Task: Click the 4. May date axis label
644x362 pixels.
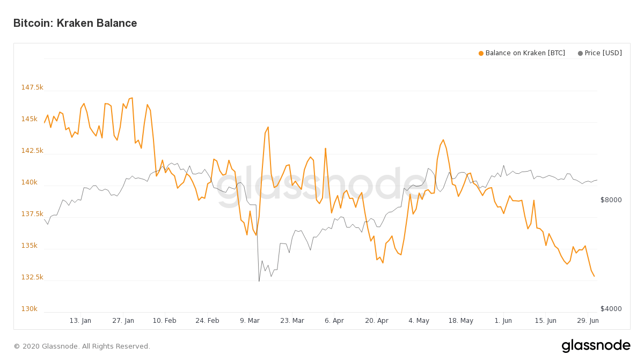Action: [x=419, y=321]
